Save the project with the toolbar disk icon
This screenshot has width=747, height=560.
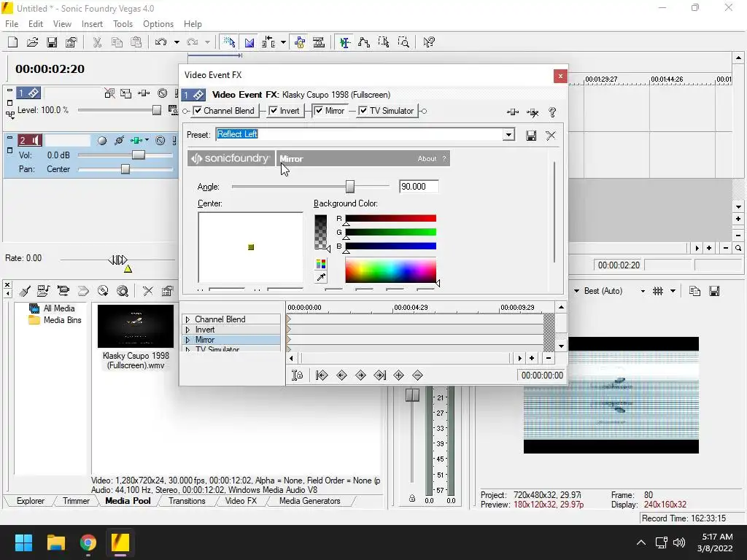[52, 42]
